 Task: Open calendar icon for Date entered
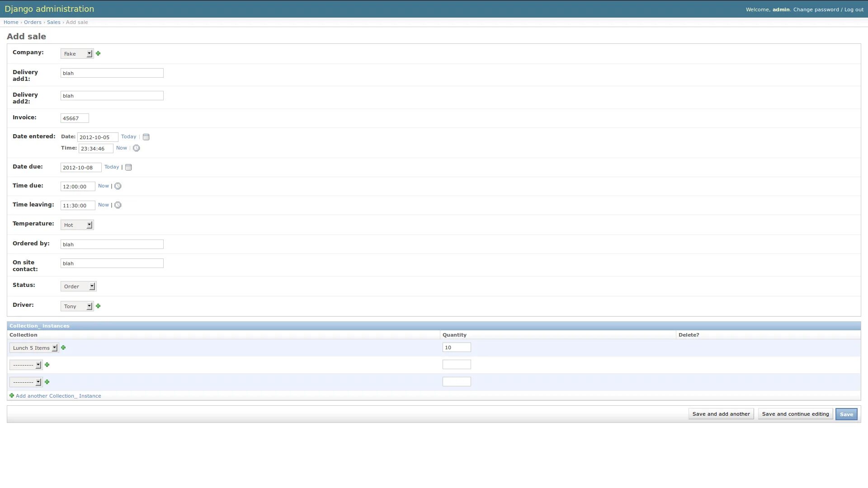(x=146, y=137)
